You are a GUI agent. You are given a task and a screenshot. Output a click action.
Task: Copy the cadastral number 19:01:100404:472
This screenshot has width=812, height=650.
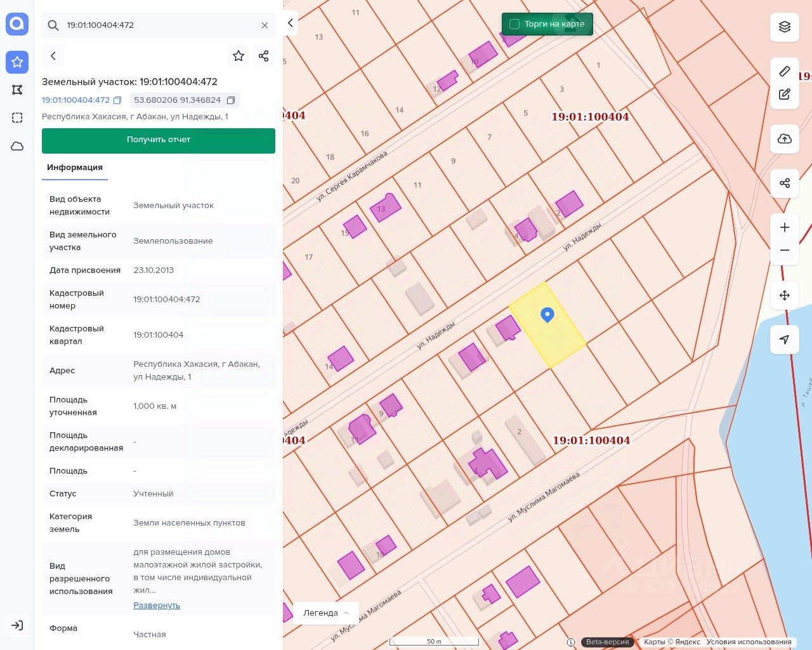pyautogui.click(x=117, y=100)
